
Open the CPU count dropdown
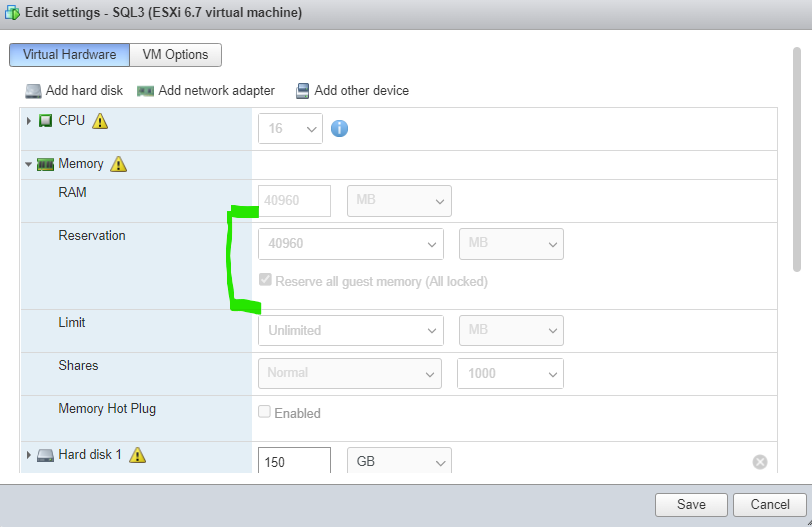290,128
